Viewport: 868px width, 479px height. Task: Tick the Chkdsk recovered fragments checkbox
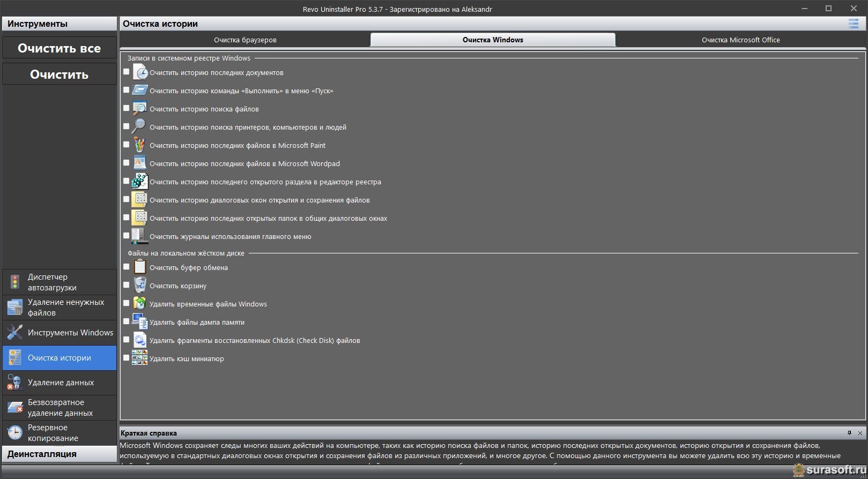127,339
